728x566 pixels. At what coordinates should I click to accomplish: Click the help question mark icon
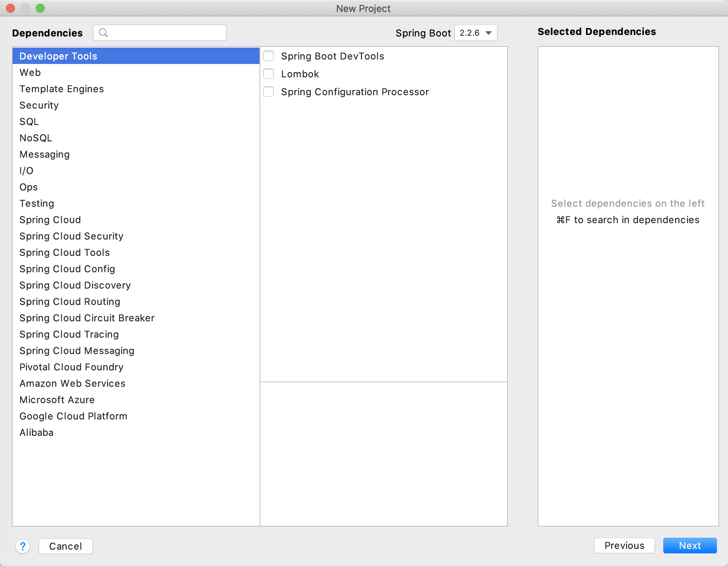point(23,546)
